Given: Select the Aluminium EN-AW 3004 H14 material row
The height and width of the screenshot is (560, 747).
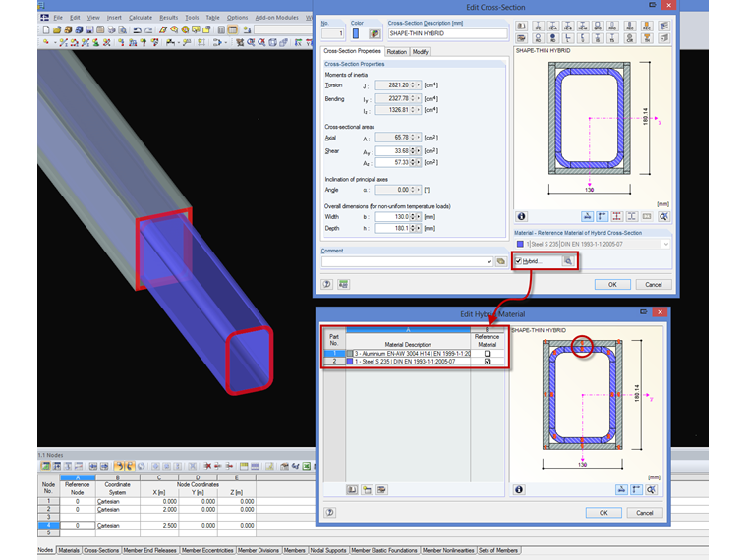Looking at the screenshot, I should point(408,354).
